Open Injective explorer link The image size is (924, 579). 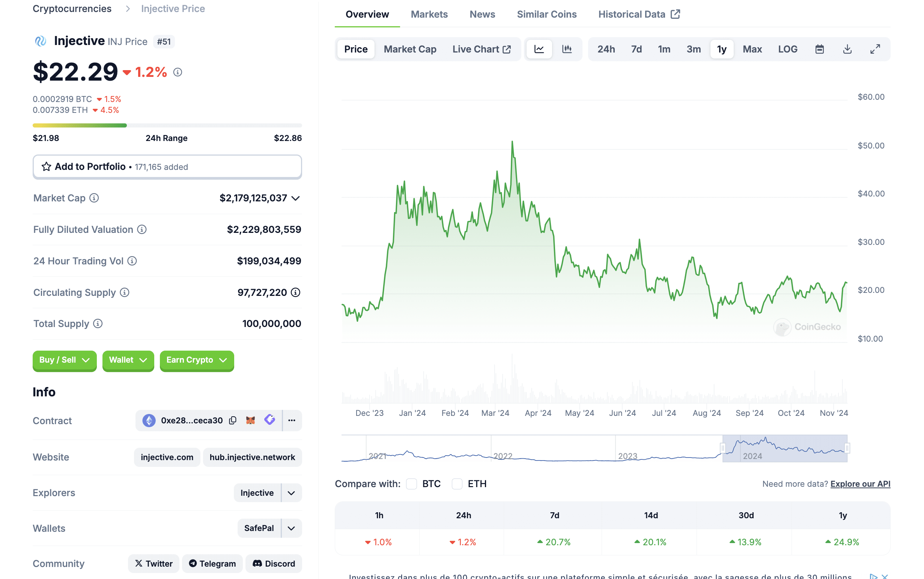coord(257,493)
